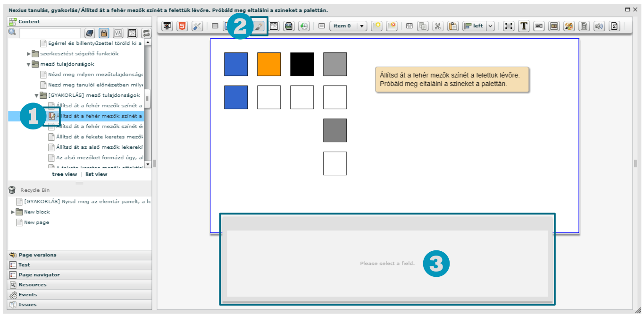644x316 pixels.
Task: Click the Content search input field
Action: (50, 33)
